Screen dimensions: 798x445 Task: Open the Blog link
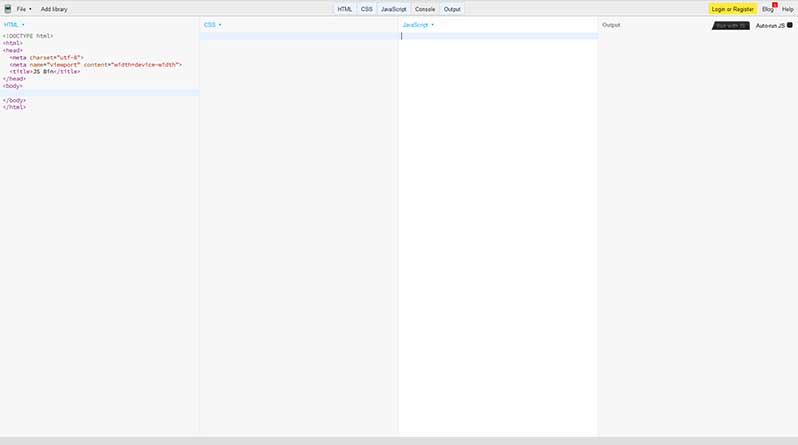(767, 9)
